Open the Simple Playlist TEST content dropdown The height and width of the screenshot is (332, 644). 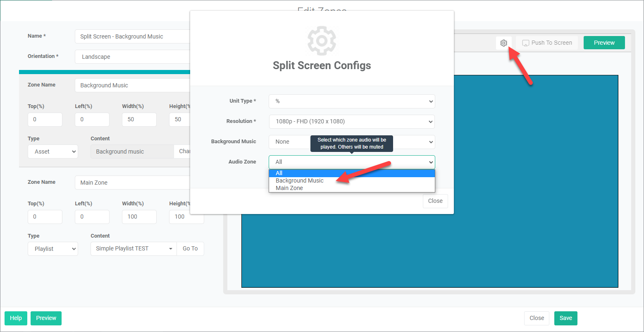(134, 249)
